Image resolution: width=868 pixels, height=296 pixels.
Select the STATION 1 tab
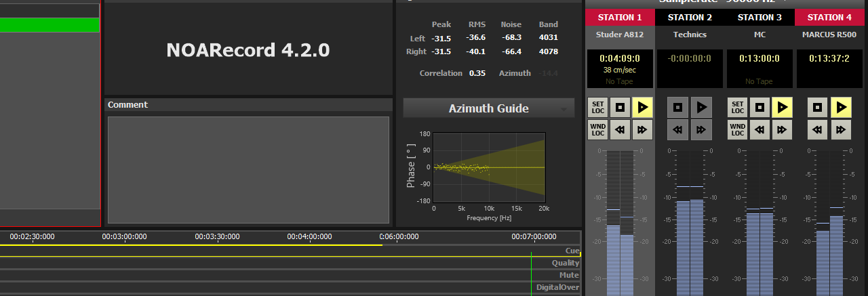(x=620, y=18)
